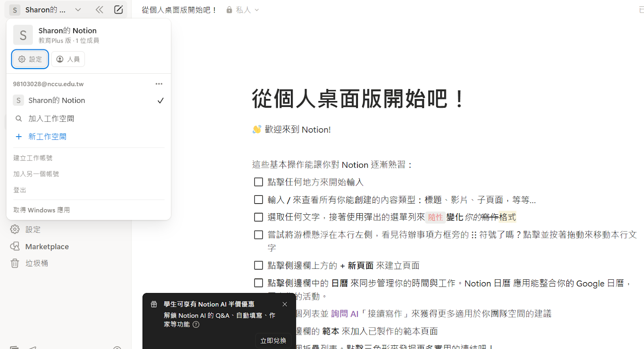Screen dimensions: 644x349
Task: Tick the checkbox for 選取任何文字 item
Action: click(x=258, y=217)
